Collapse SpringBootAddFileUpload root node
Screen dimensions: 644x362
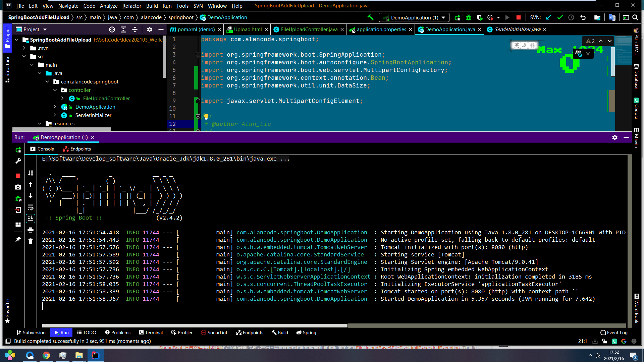pyautogui.click(x=16, y=40)
